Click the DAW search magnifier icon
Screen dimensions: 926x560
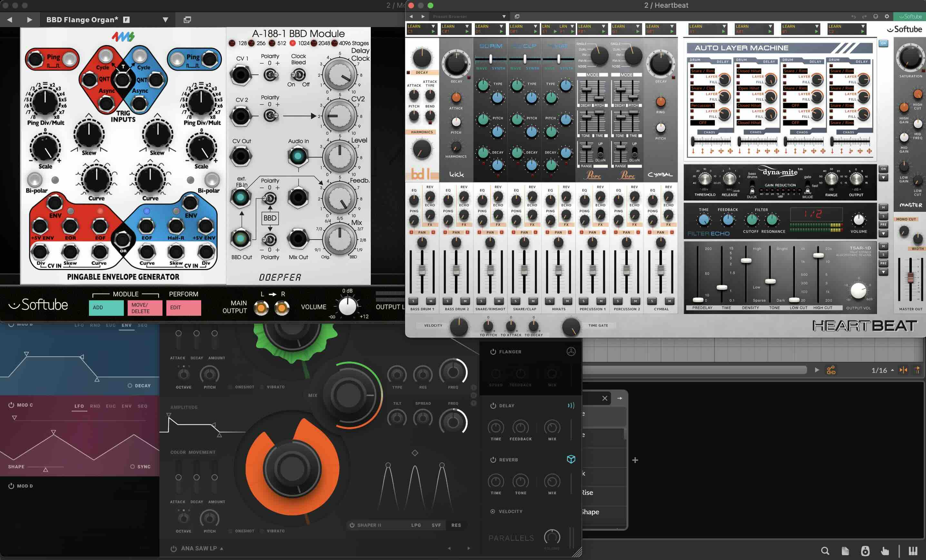(825, 551)
